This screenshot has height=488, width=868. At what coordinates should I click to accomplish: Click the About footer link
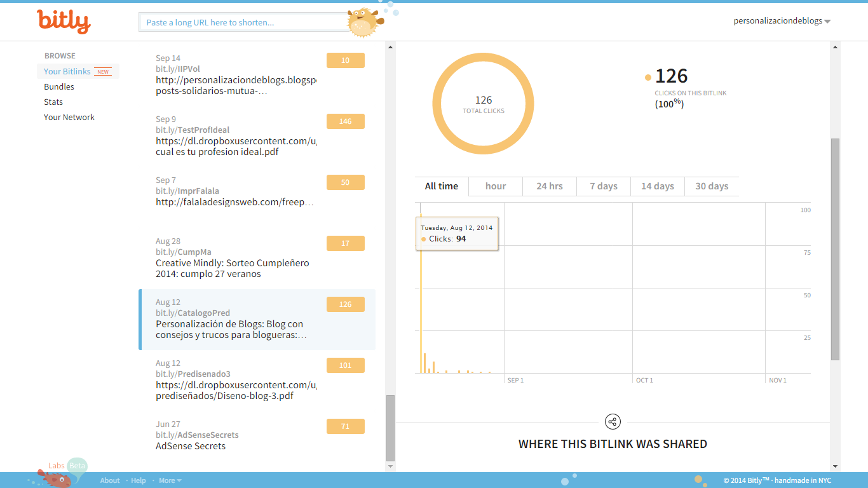(110, 480)
